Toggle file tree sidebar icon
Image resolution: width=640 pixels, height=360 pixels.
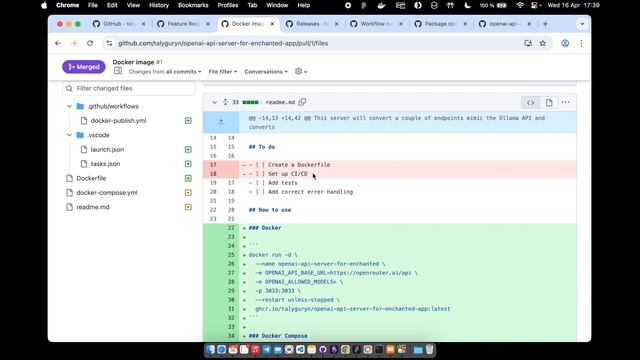(x=118, y=71)
